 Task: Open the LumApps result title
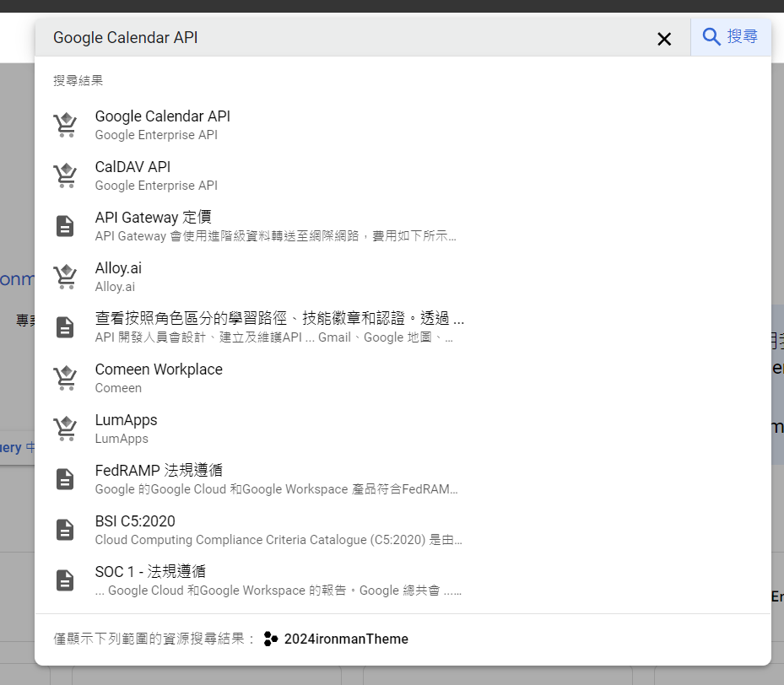[x=126, y=420]
